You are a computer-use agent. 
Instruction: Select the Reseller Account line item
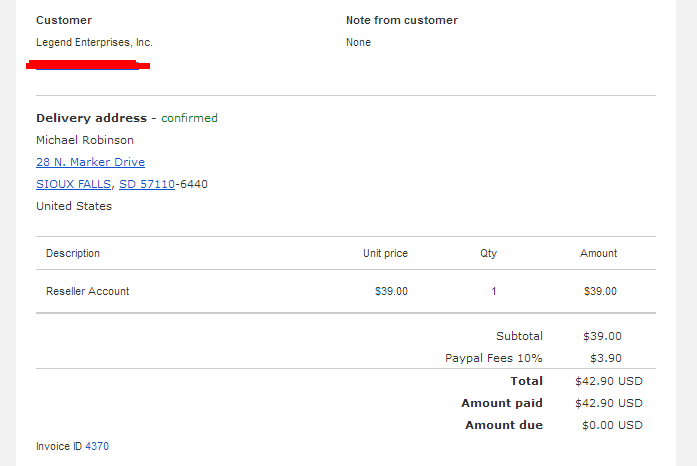(88, 291)
